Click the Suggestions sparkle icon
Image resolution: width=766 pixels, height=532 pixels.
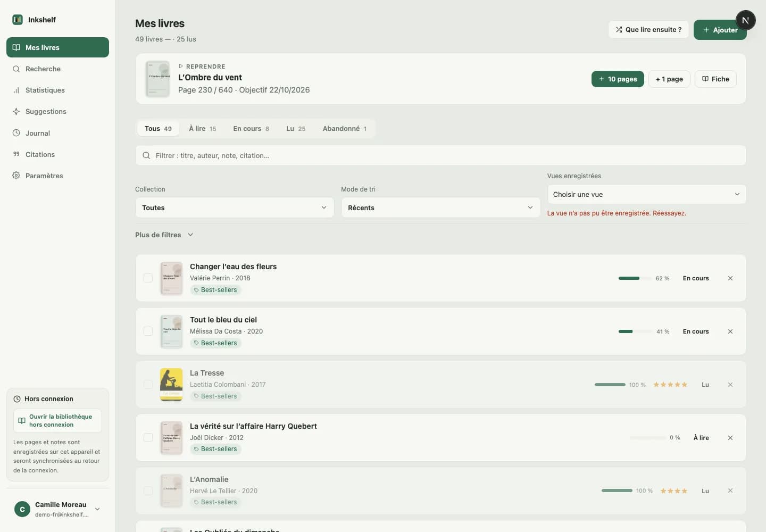tap(16, 111)
